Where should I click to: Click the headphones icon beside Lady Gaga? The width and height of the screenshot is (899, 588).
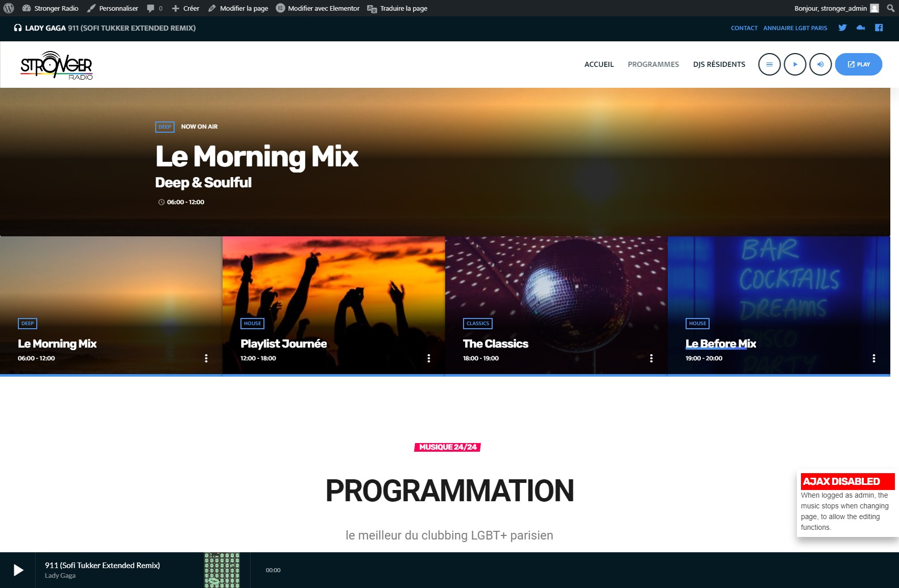coord(18,28)
